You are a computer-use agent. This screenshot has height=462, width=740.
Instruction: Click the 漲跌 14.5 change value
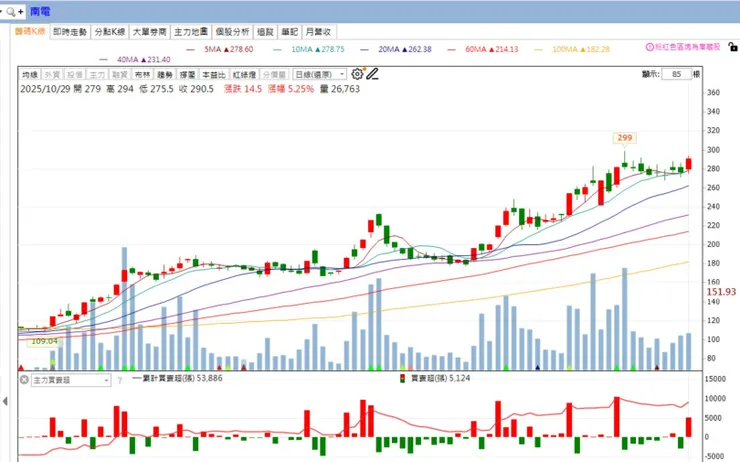[243, 89]
